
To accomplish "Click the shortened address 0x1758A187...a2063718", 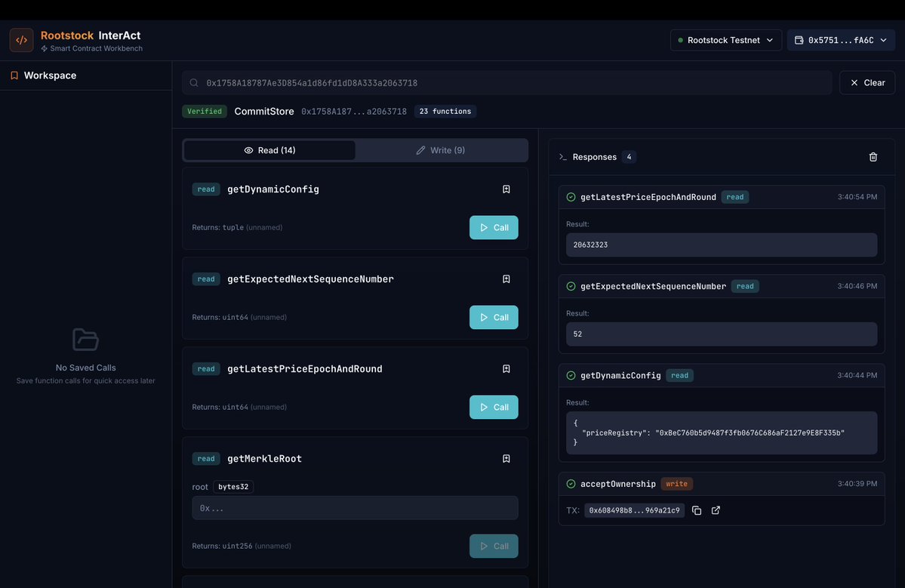I will click(x=354, y=112).
